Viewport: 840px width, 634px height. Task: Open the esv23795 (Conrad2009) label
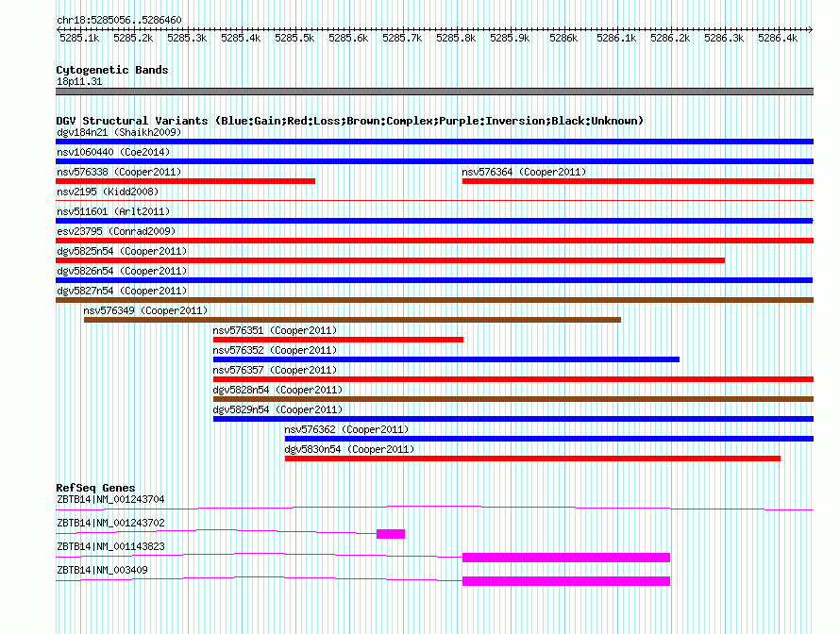click(x=116, y=231)
